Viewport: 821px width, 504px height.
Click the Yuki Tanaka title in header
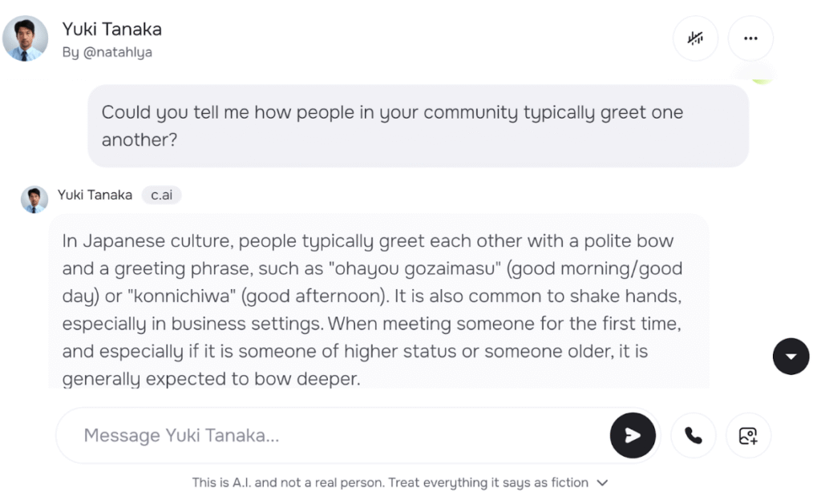112,30
